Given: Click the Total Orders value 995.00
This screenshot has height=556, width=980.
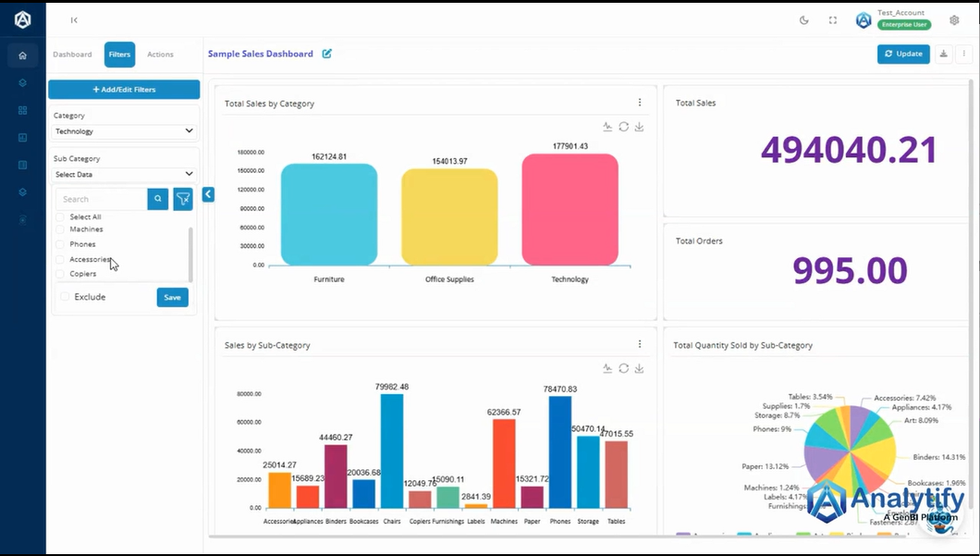Looking at the screenshot, I should tap(850, 270).
